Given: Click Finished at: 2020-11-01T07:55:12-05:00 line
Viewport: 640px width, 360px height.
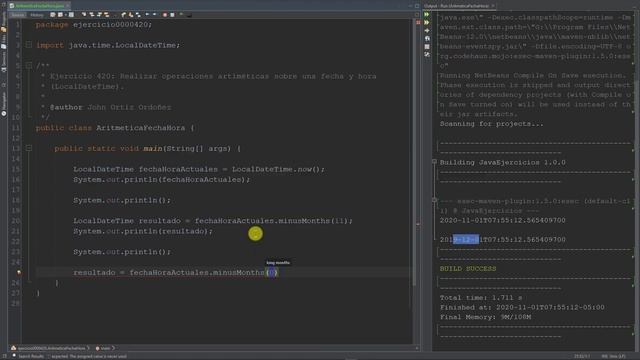Looking at the screenshot, I should pyautogui.click(x=522, y=307).
